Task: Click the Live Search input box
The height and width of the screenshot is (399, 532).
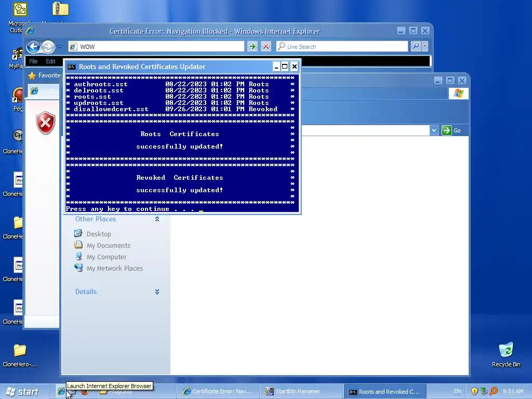Action: click(x=342, y=46)
